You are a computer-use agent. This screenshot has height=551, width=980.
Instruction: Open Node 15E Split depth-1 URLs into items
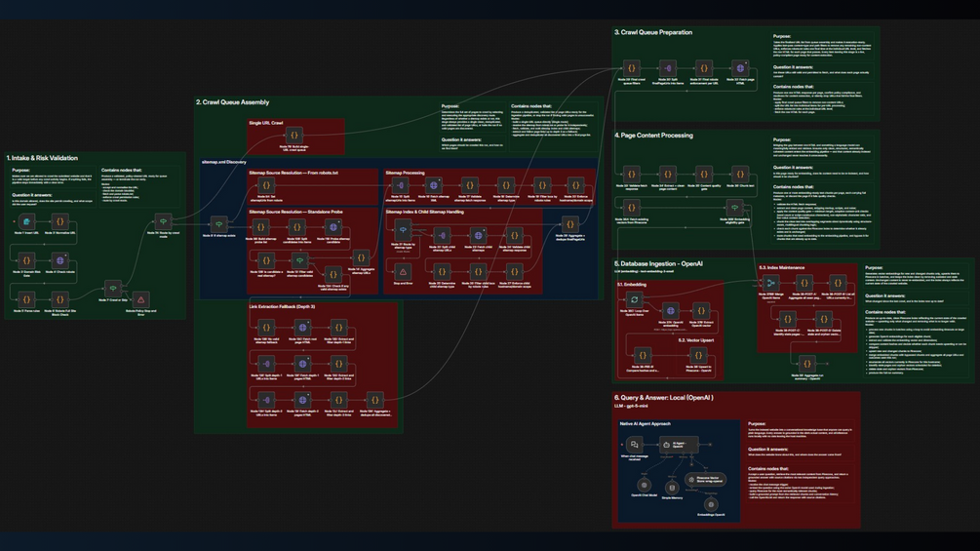point(266,363)
